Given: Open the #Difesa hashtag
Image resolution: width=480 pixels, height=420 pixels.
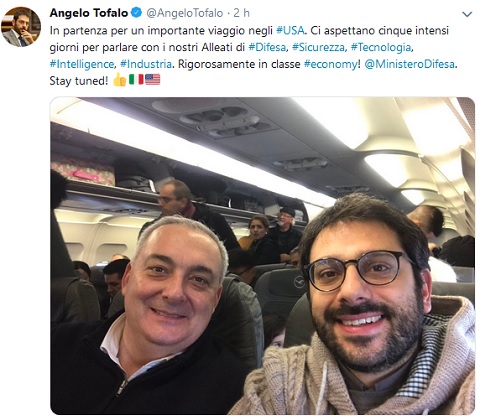Looking at the screenshot, I should 267,47.
